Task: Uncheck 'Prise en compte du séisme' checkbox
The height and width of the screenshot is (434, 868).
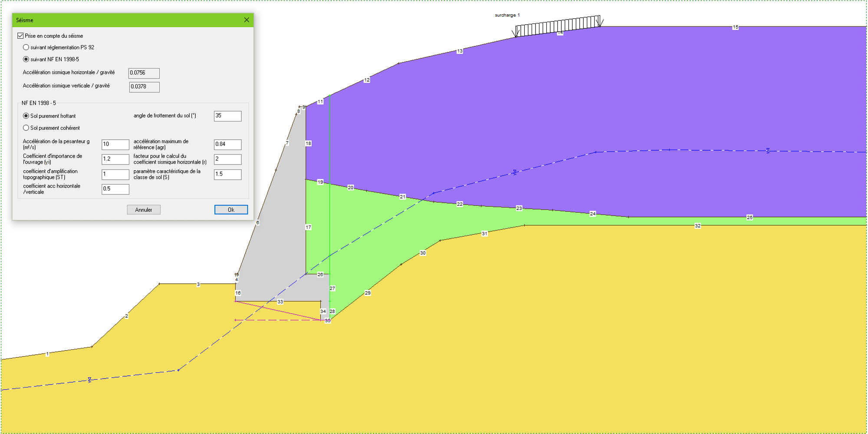Action: click(20, 36)
